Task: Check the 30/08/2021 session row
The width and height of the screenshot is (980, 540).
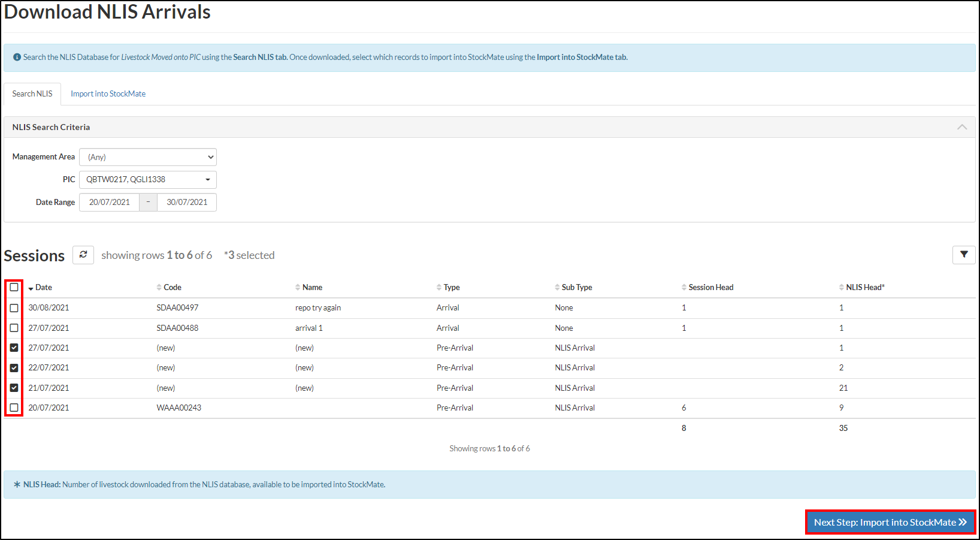Action: (14, 307)
